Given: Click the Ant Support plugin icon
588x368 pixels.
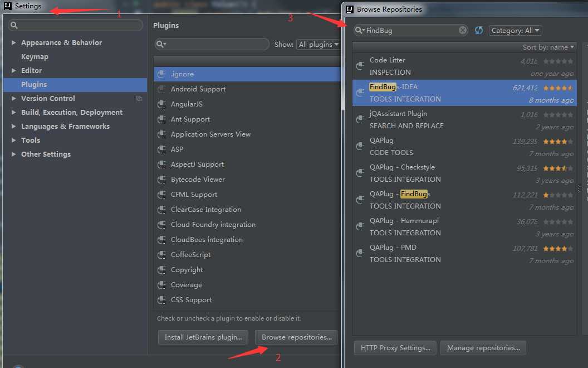Looking at the screenshot, I should coord(161,119).
